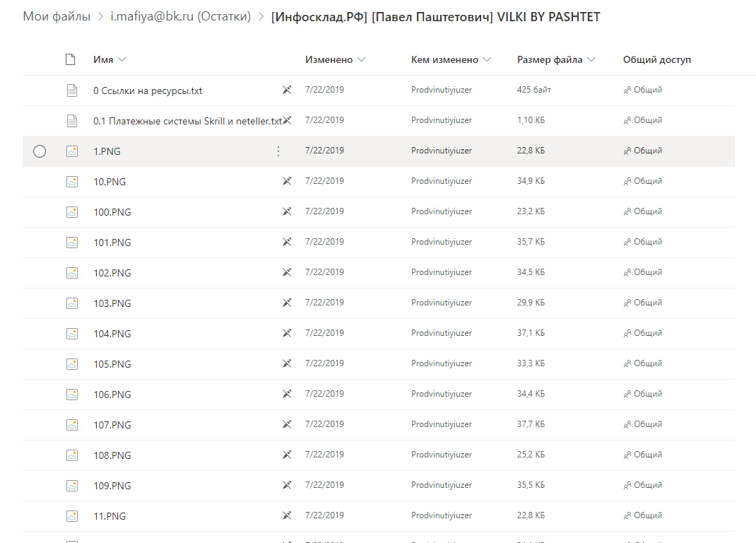
Task: Click the sync status icon on 104.PNG row
Action: (x=287, y=333)
